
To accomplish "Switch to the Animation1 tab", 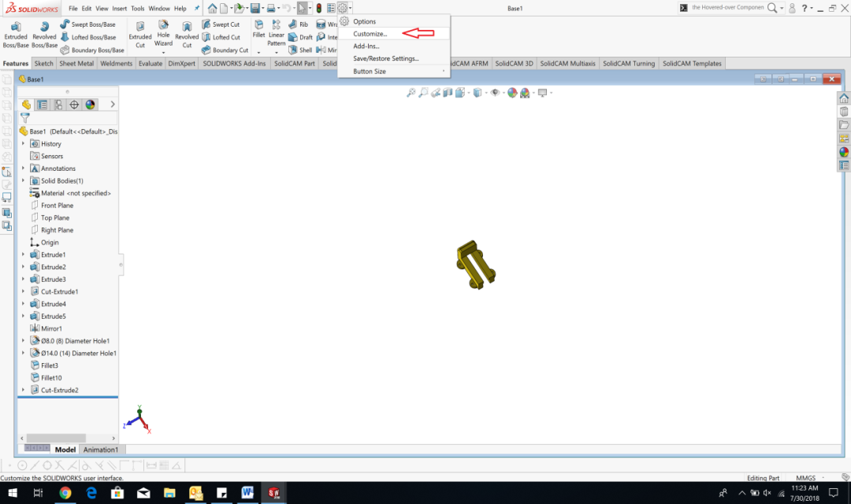I will coord(100,450).
